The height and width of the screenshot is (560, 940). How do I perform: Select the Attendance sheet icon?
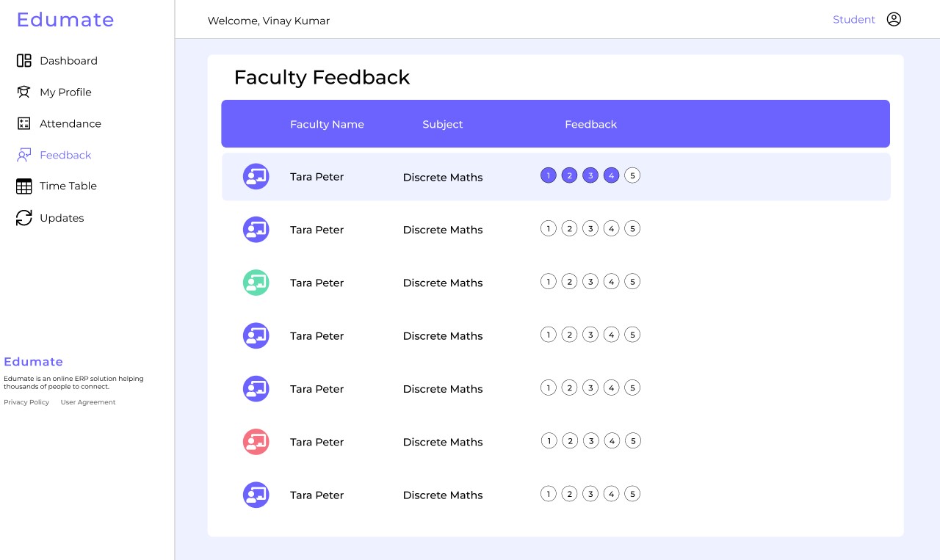[x=24, y=123]
